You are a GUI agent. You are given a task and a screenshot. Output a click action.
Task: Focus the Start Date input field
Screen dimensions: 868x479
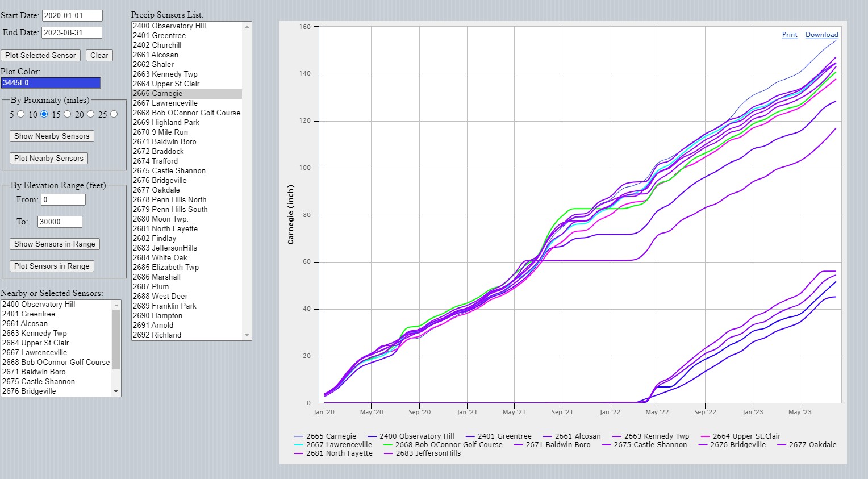[72, 16]
